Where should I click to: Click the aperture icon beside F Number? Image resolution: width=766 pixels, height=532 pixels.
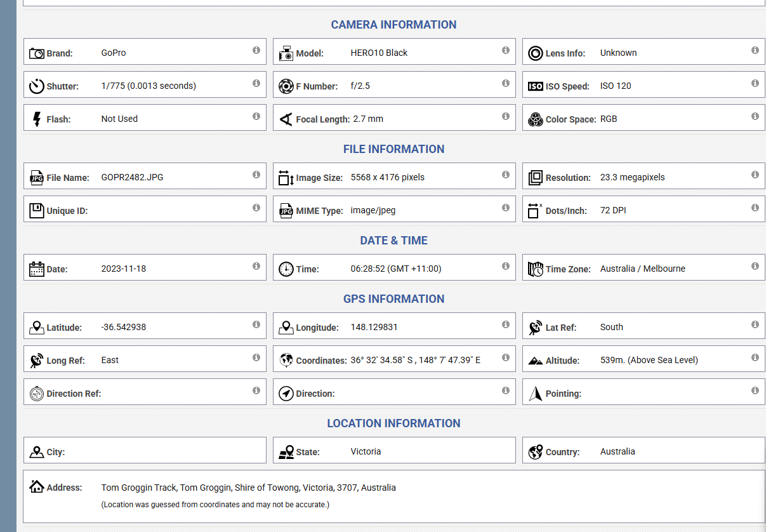[286, 86]
